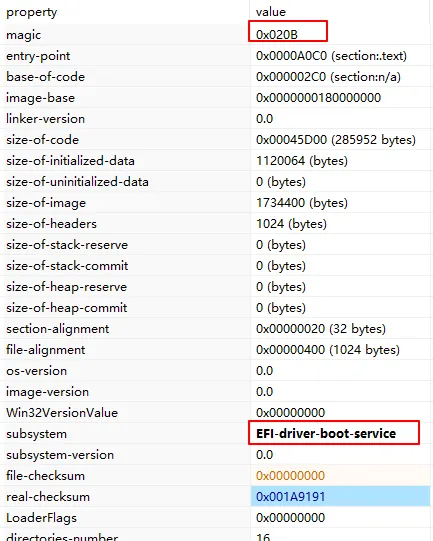Click the image-version value 0.0
The width and height of the screenshot is (433, 541).
[x=265, y=392]
